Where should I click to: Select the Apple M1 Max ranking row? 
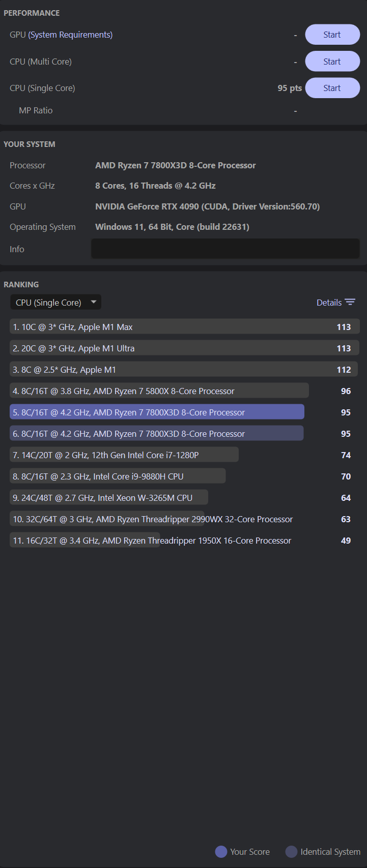point(184,327)
